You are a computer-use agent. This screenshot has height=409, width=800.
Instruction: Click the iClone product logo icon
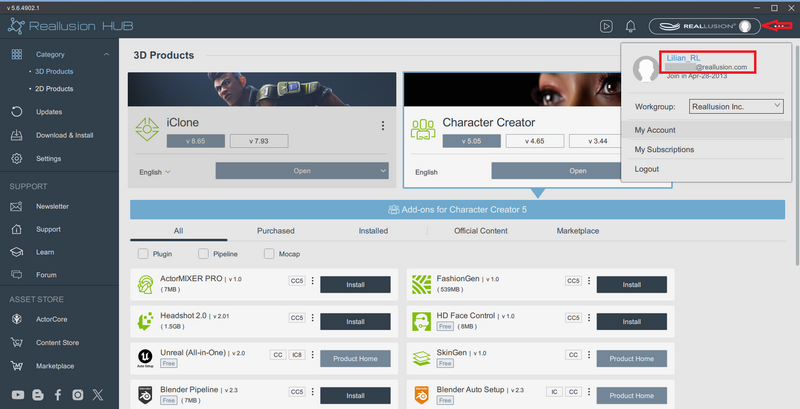(x=147, y=129)
